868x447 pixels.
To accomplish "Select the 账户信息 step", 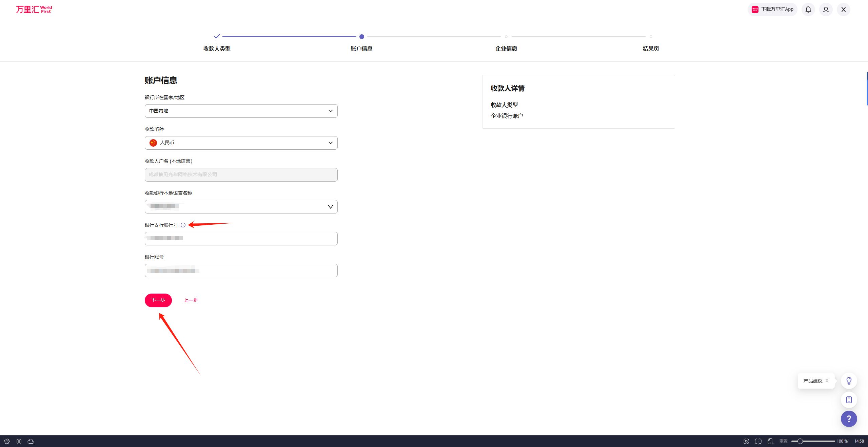I will [361, 49].
